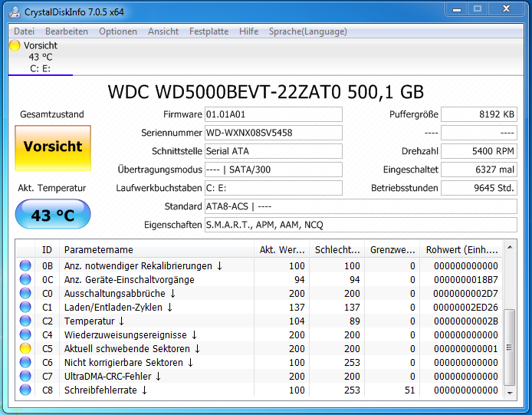This screenshot has height=415, width=532.
Task: Select the Ausschaltungsabbrüche row text
Action: (120, 293)
